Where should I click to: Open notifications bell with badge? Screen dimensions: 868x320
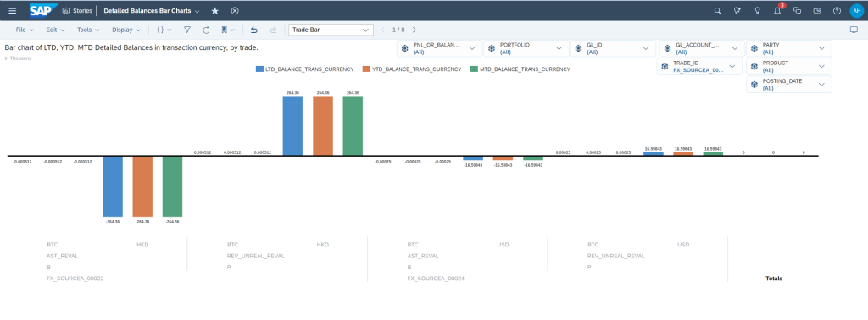pyautogui.click(x=778, y=10)
